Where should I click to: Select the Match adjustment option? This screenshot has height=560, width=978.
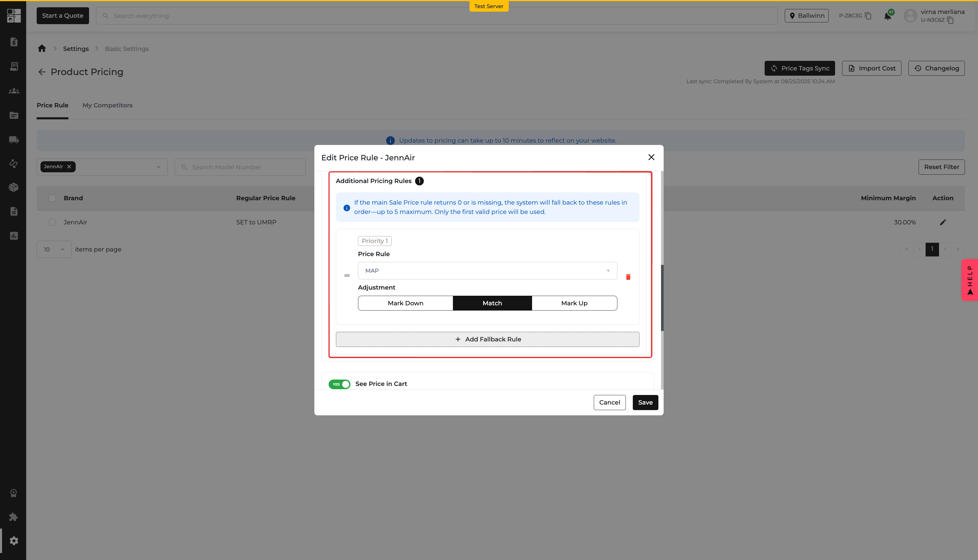[492, 303]
